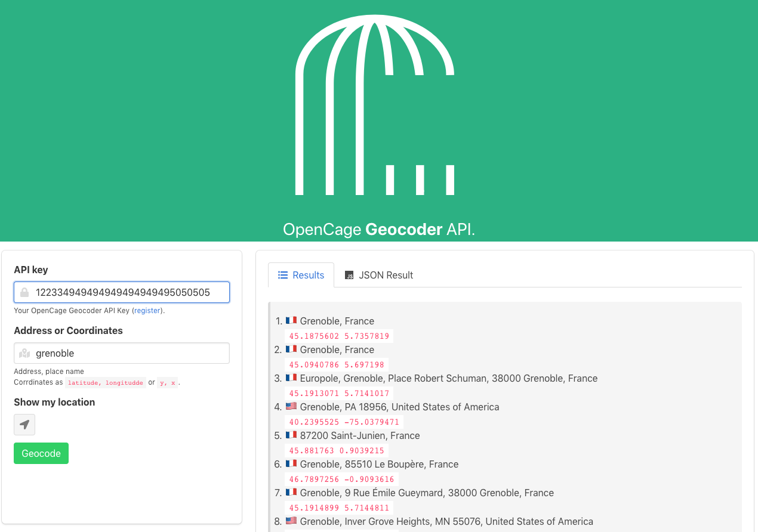Select coordinates 46.7897256 -0.9093616

[341, 479]
